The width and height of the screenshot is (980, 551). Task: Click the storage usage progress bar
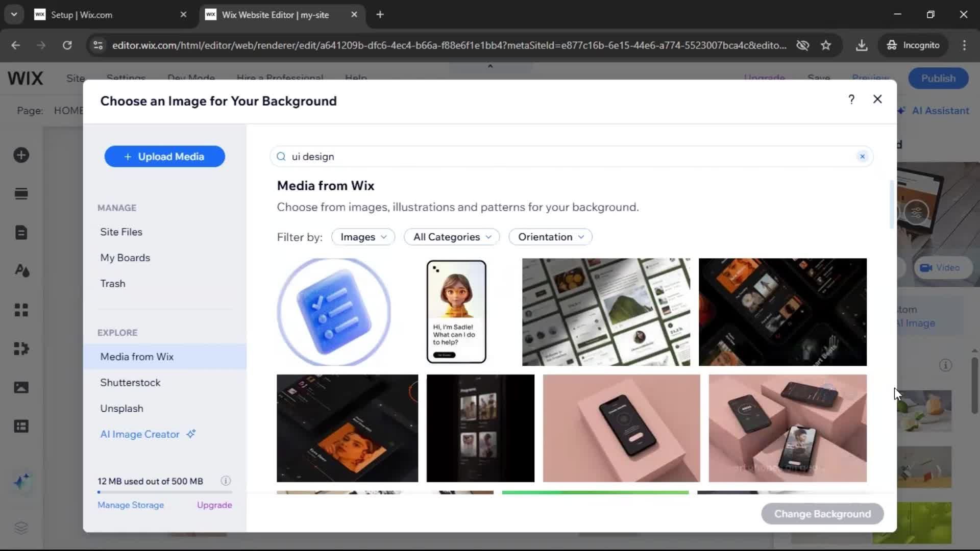tap(164, 492)
